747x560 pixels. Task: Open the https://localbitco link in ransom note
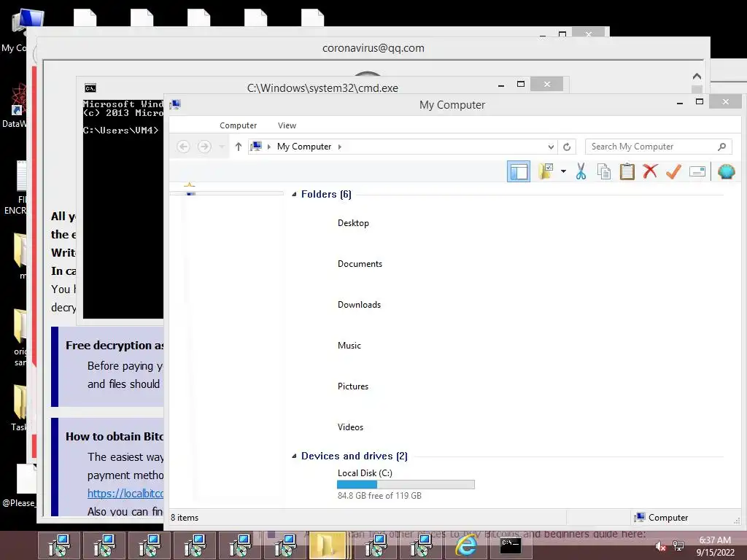click(x=125, y=494)
